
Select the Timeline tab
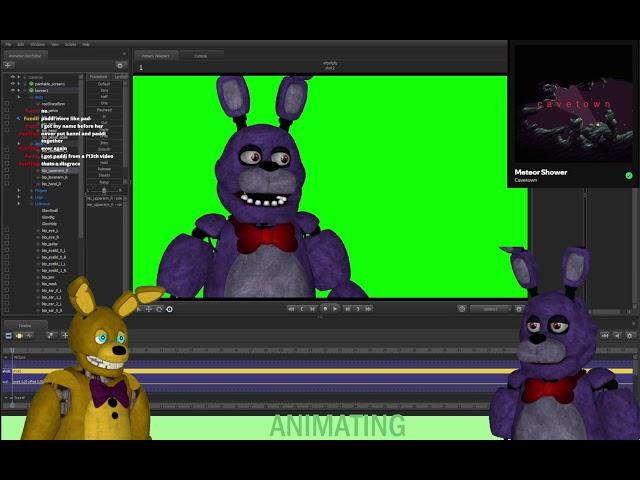click(x=25, y=326)
